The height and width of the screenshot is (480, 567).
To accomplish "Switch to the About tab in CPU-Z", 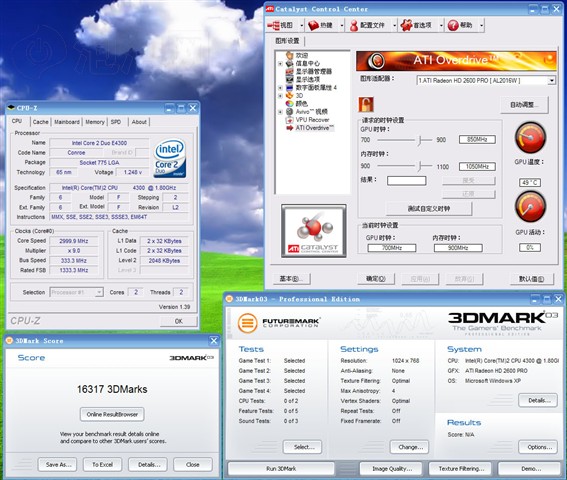I will pyautogui.click(x=139, y=122).
